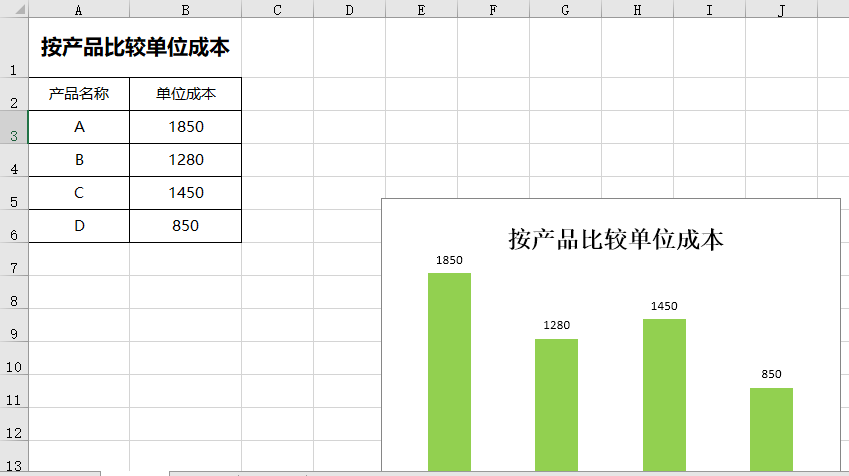The height and width of the screenshot is (476, 849).
Task: Select row 10 header
Action: (x=13, y=367)
